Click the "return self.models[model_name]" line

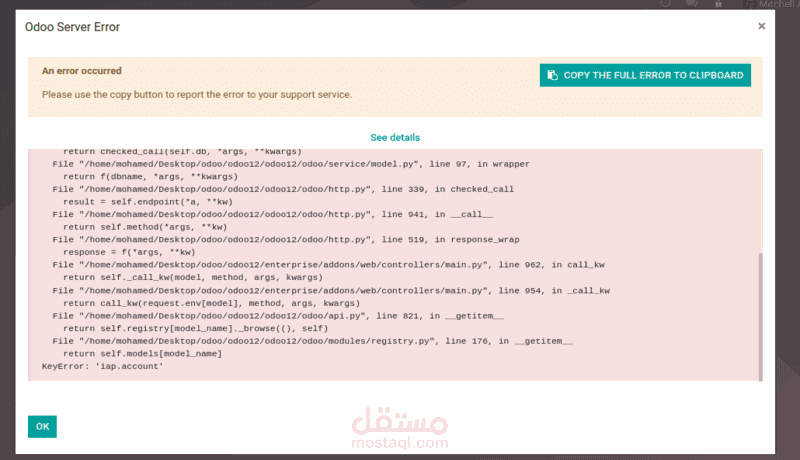click(x=142, y=353)
